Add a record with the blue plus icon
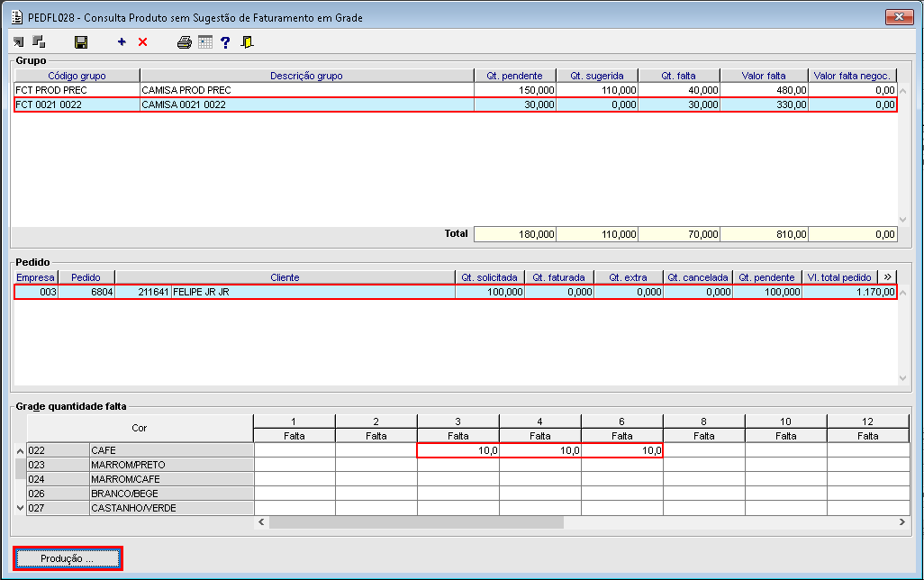Viewport: 924px width, 580px height. point(122,41)
